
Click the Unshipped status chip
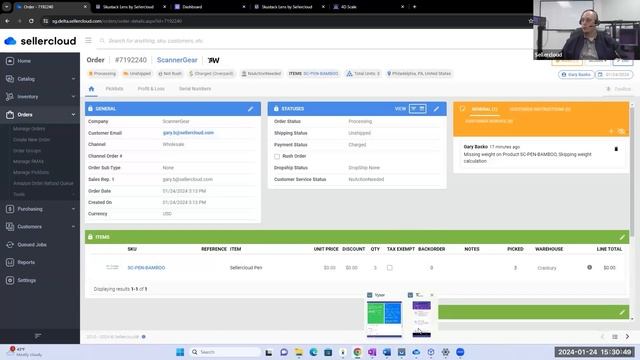point(137,73)
